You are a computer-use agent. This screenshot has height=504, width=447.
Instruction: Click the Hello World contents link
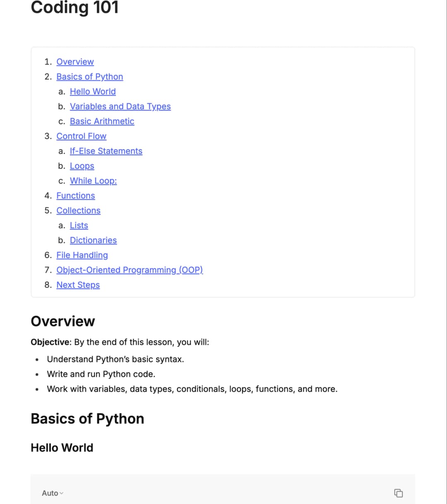click(93, 92)
